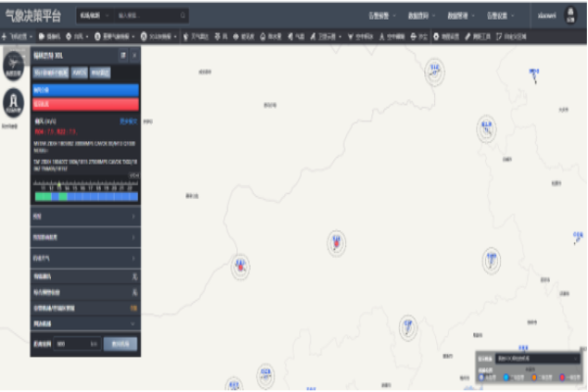
Task: Toggle the orange checkbox in the map legend
Action: click(x=534, y=375)
